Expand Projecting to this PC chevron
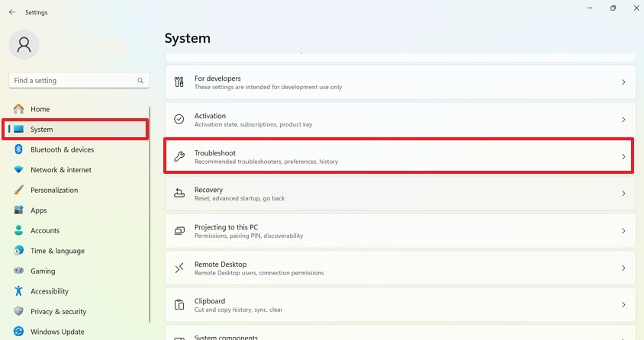 623,230
